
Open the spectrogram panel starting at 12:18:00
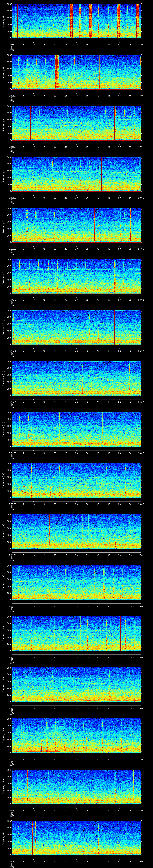[x=77, y=123]
